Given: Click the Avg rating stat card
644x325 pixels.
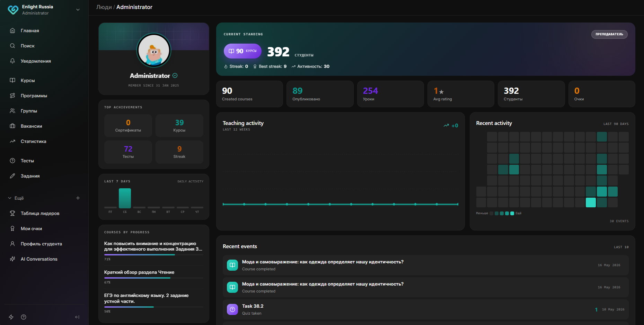Looking at the screenshot, I should tap(461, 94).
